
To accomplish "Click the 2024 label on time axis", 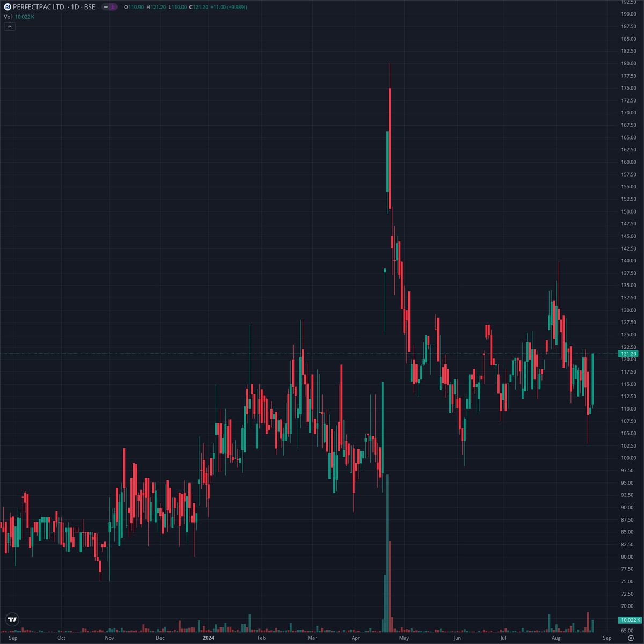I will (208, 638).
